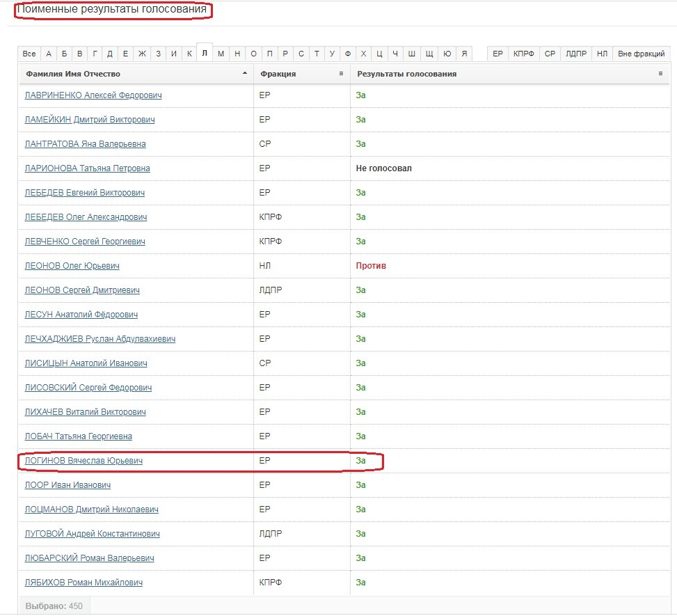Filter by ЛДПР faction tab
This screenshot has width=677, height=616.
[576, 54]
